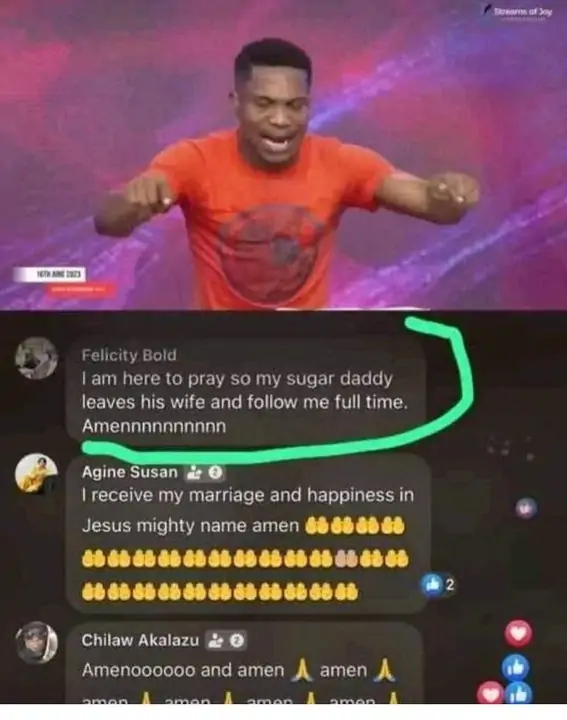Click the Streams of Joy watermark logo
Screen dimensions: 567x720
click(x=517, y=13)
